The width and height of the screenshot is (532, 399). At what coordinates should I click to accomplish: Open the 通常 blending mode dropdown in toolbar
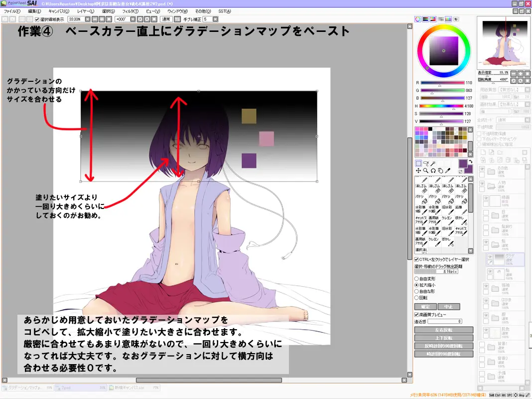[166, 19]
